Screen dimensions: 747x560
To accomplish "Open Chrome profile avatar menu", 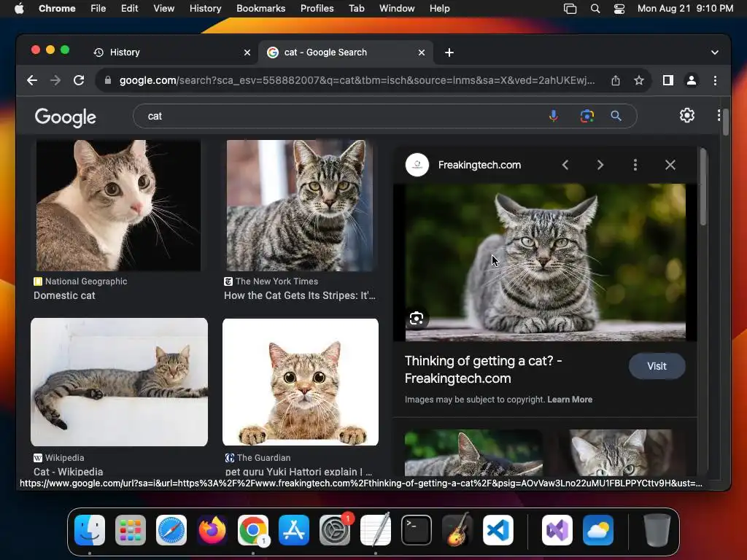I will pyautogui.click(x=692, y=80).
